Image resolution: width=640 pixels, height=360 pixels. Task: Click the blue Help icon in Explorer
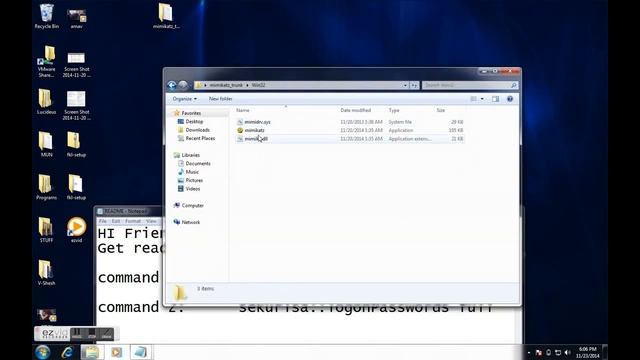[510, 99]
